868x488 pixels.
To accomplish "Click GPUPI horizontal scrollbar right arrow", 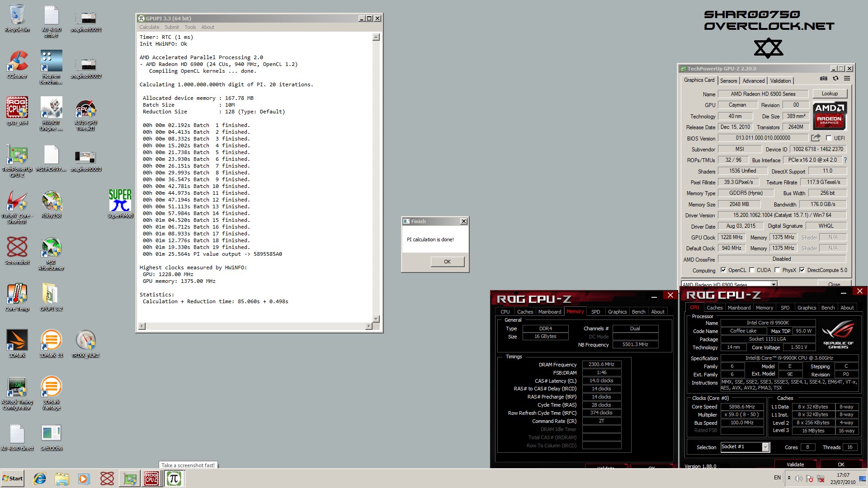I will [369, 326].
